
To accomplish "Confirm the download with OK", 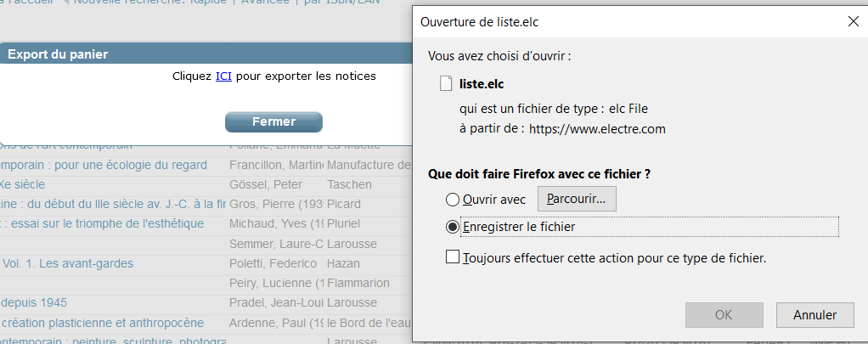I will pyautogui.click(x=724, y=314).
